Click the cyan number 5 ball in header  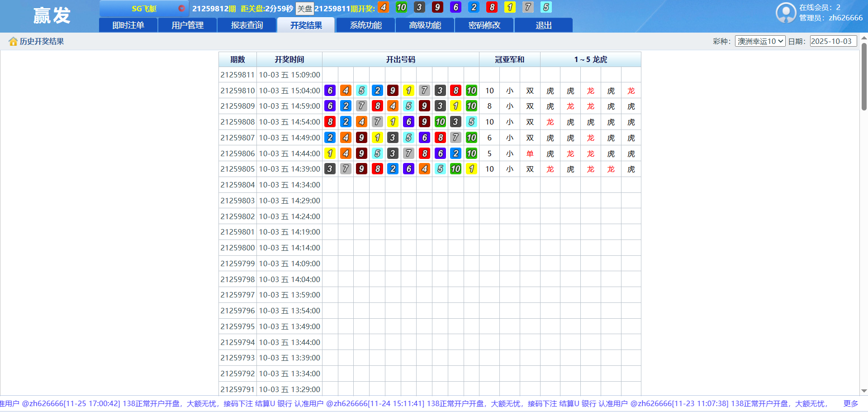tap(546, 7)
